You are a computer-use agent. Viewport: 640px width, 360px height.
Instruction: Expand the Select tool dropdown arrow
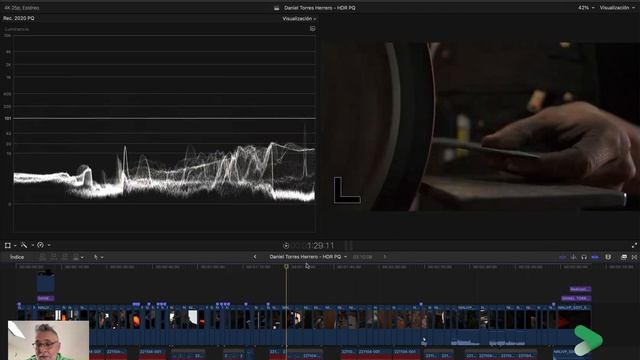pyautogui.click(x=102, y=257)
